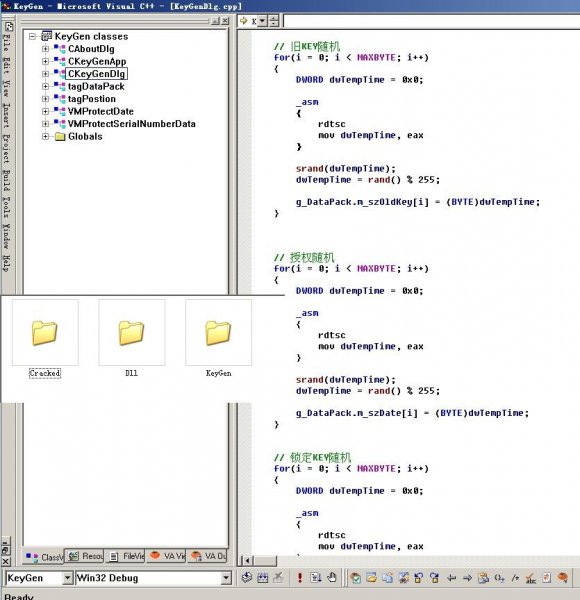
Task: Switch to the ClassView tab
Action: (44, 557)
